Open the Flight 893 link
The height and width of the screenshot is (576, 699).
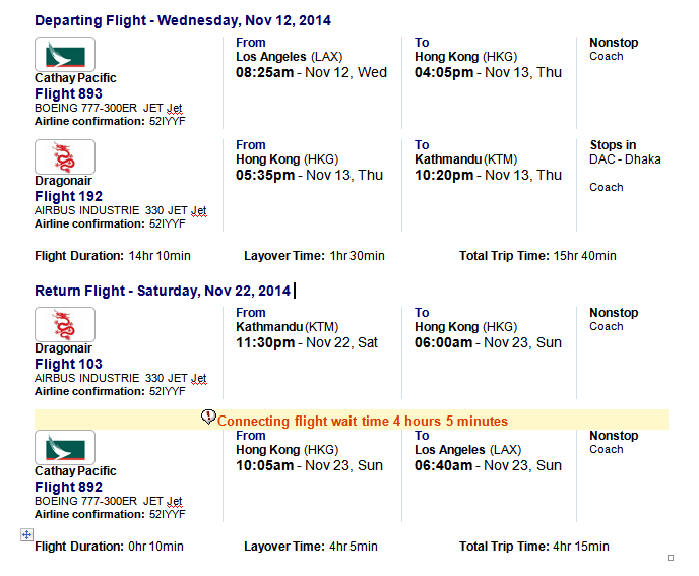69,94
